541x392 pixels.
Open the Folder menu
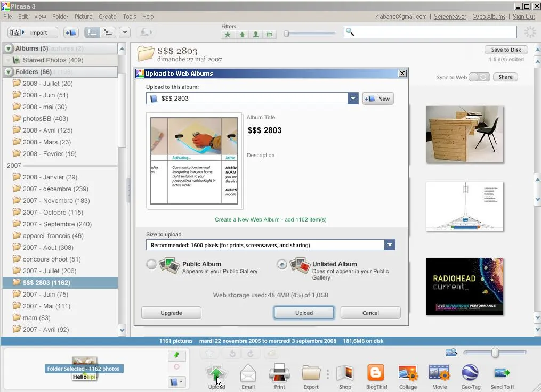pos(60,17)
